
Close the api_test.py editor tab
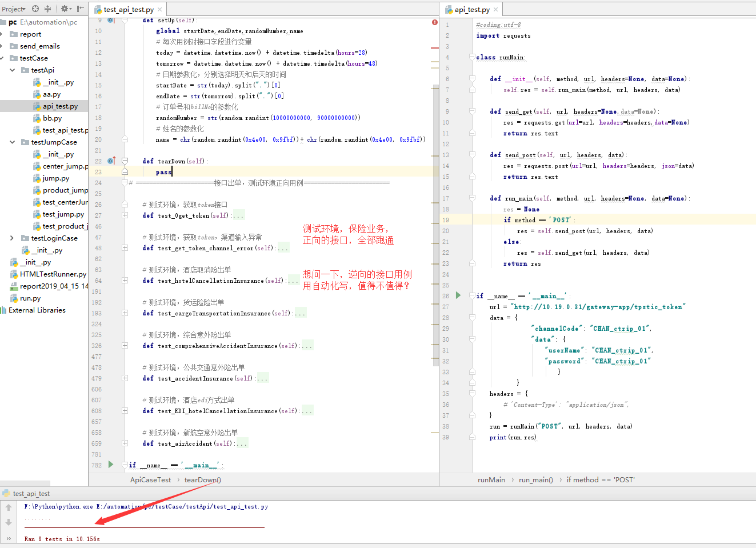pyautogui.click(x=495, y=10)
